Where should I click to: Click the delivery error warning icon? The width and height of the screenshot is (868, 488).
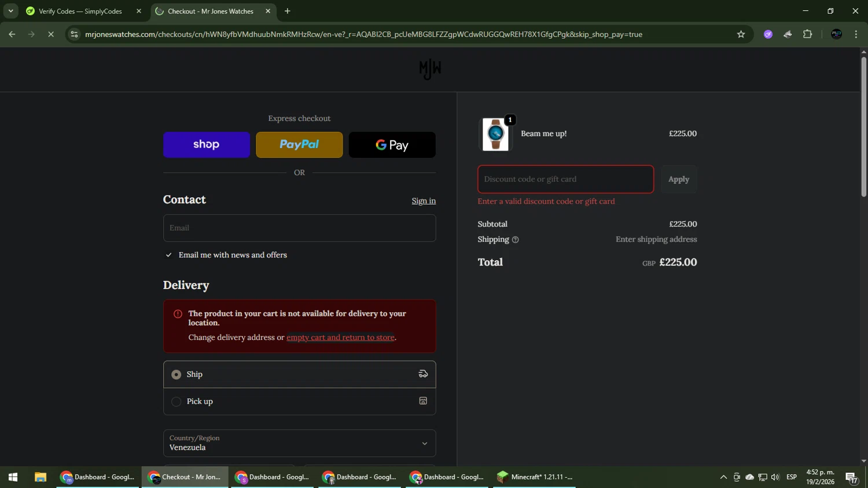[178, 314]
